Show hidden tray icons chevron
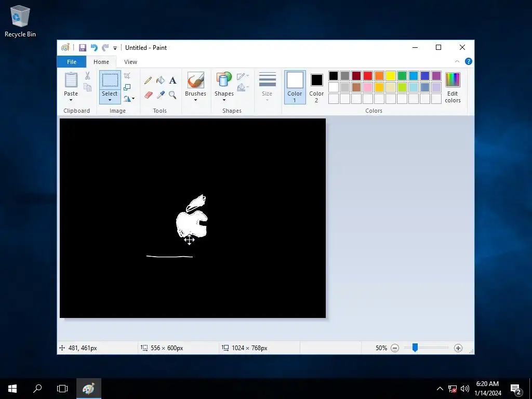The width and height of the screenshot is (532, 399). coord(440,389)
